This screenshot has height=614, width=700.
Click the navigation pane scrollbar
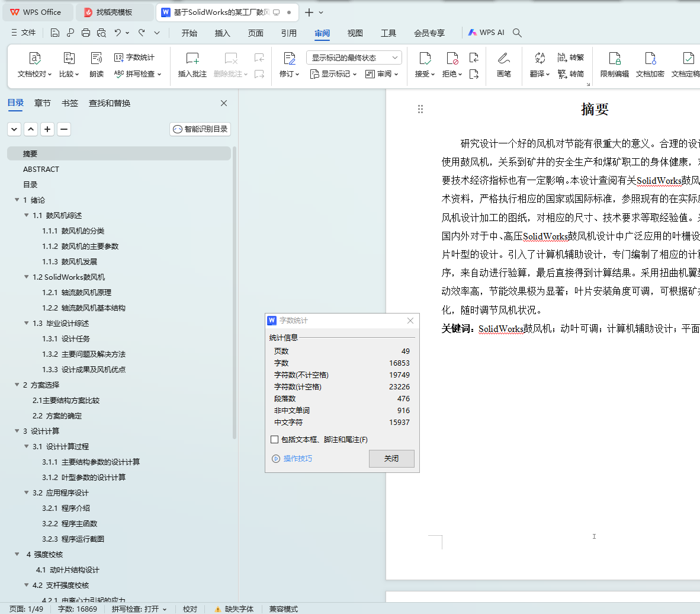coord(235,293)
